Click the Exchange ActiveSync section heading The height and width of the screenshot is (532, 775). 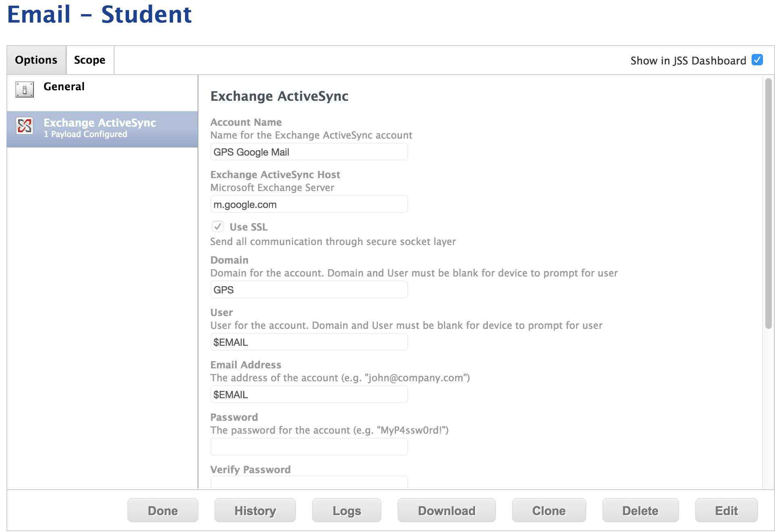[279, 96]
